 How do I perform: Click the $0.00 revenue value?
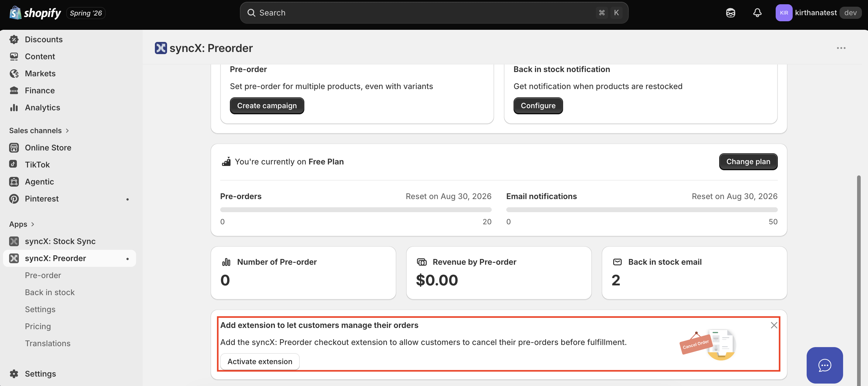(x=437, y=280)
